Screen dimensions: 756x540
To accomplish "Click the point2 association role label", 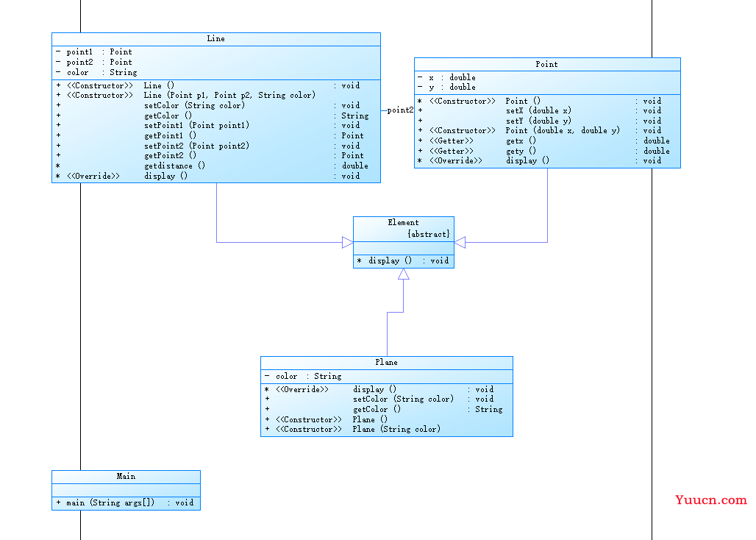I will (x=400, y=110).
